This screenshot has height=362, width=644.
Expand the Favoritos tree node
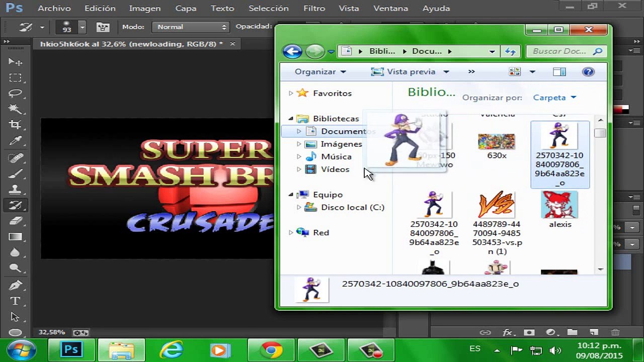[291, 93]
